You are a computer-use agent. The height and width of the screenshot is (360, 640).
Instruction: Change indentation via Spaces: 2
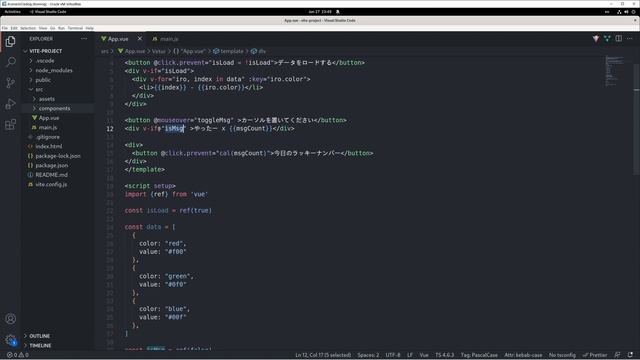point(368,355)
